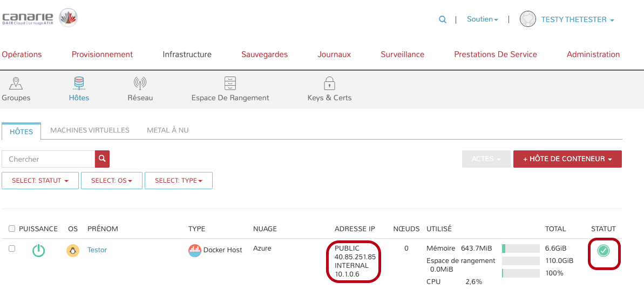Expand the SELECT: OS dropdown
644x290 pixels.
(112, 181)
